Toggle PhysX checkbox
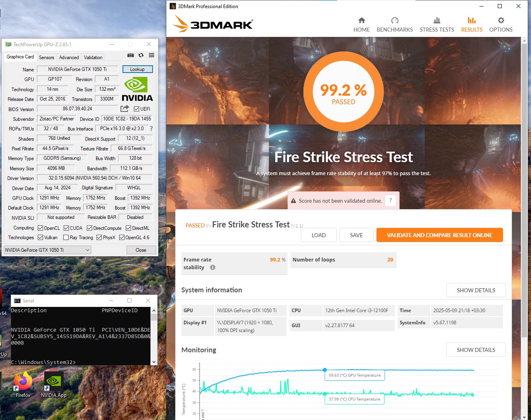Viewport: 531px width, 420px height. point(99,238)
